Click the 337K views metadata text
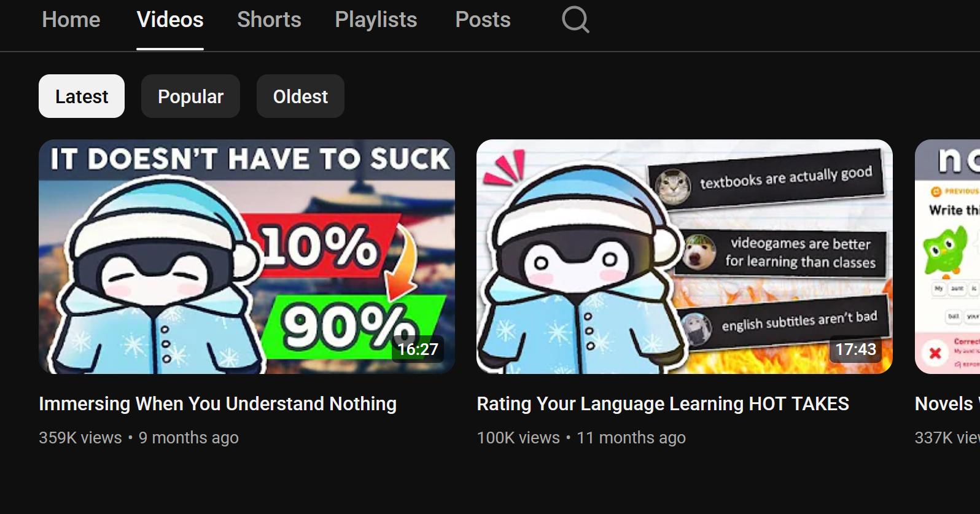 point(947,438)
